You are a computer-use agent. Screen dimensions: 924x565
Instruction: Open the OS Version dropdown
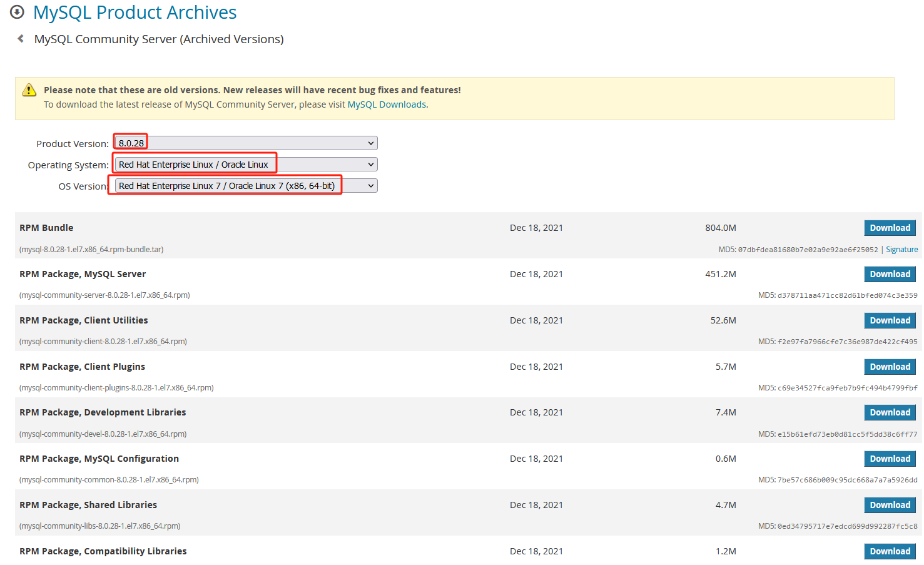coord(246,186)
